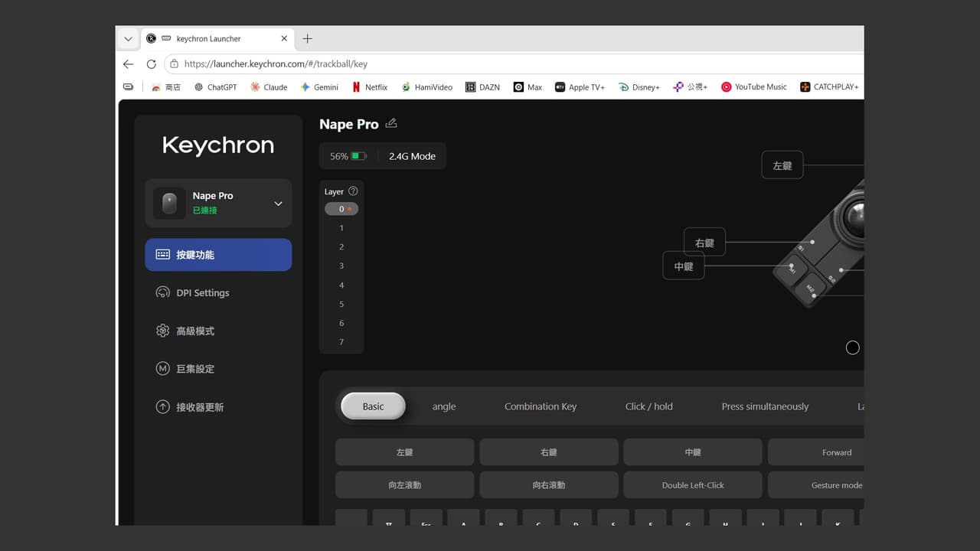Open the ChatGPT bookmark
Viewport: 980px width, 551px height.
215,87
